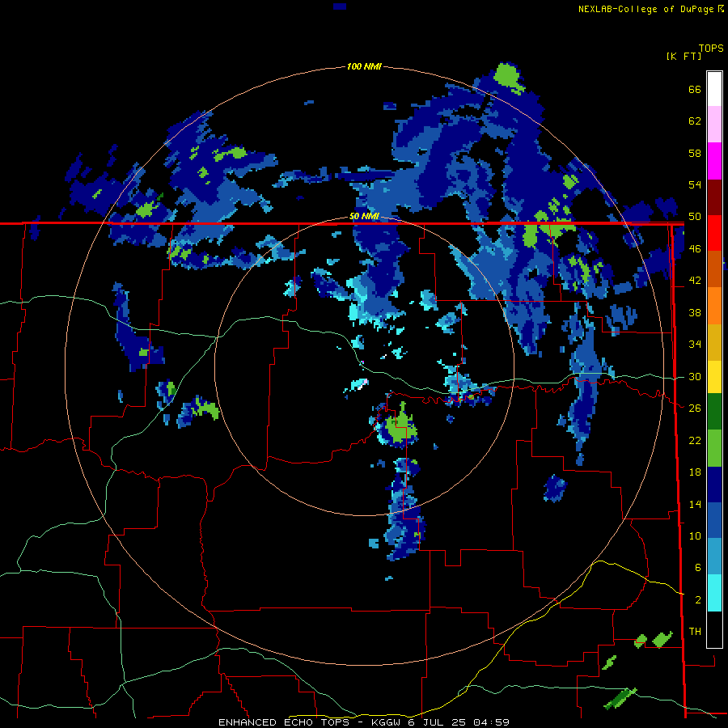Click the 26 value on the scale
This screenshot has height=728, width=728.
695,408
